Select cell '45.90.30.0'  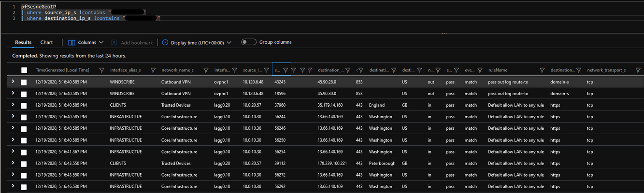click(328, 94)
